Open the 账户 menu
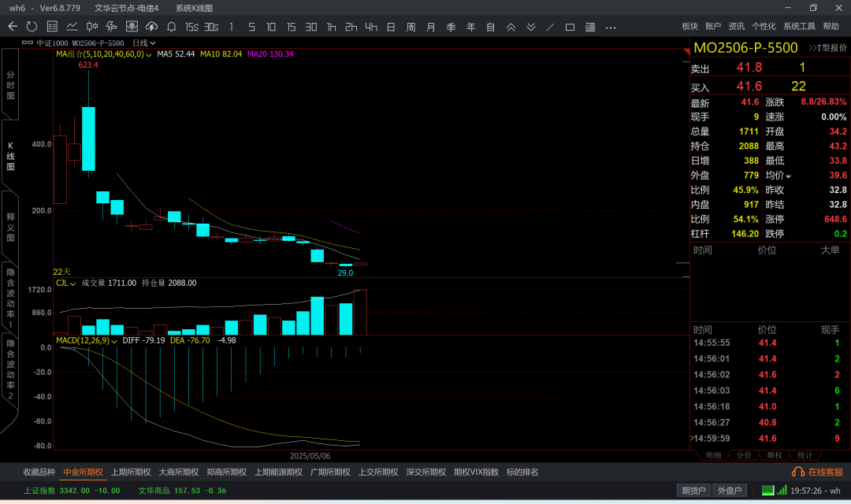The width and height of the screenshot is (851, 504). click(713, 26)
